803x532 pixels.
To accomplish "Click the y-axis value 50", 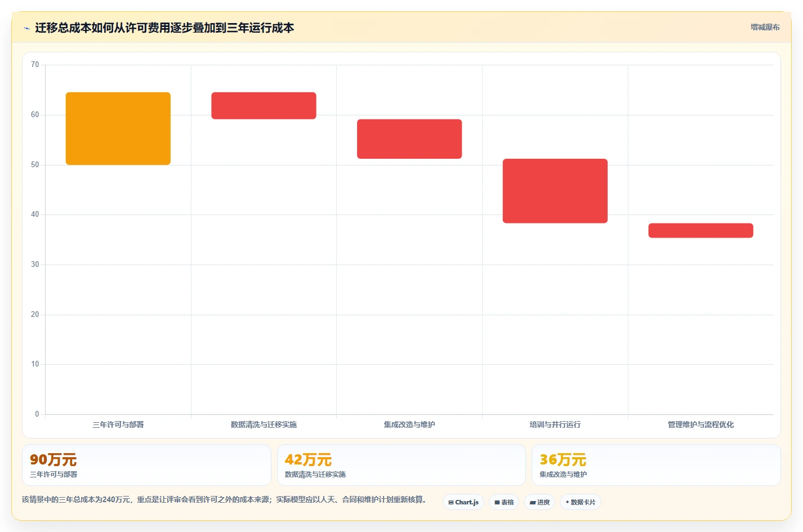I will tap(35, 165).
